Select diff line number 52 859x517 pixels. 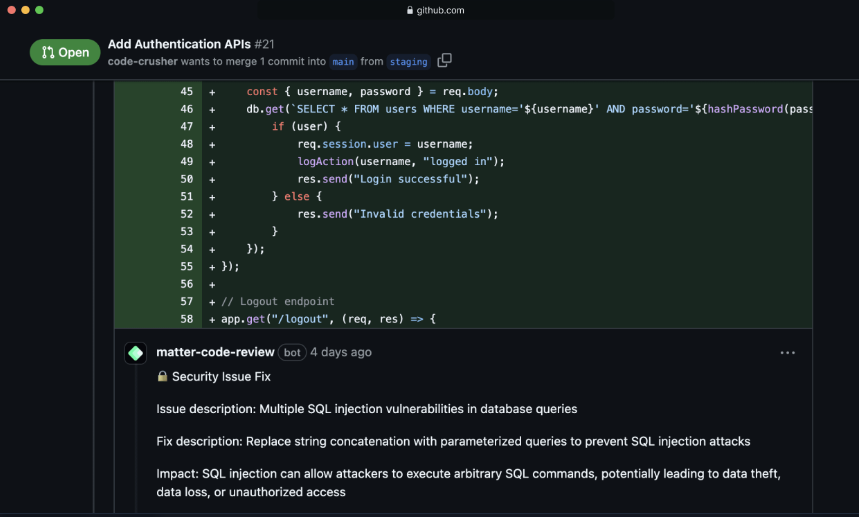click(x=187, y=214)
